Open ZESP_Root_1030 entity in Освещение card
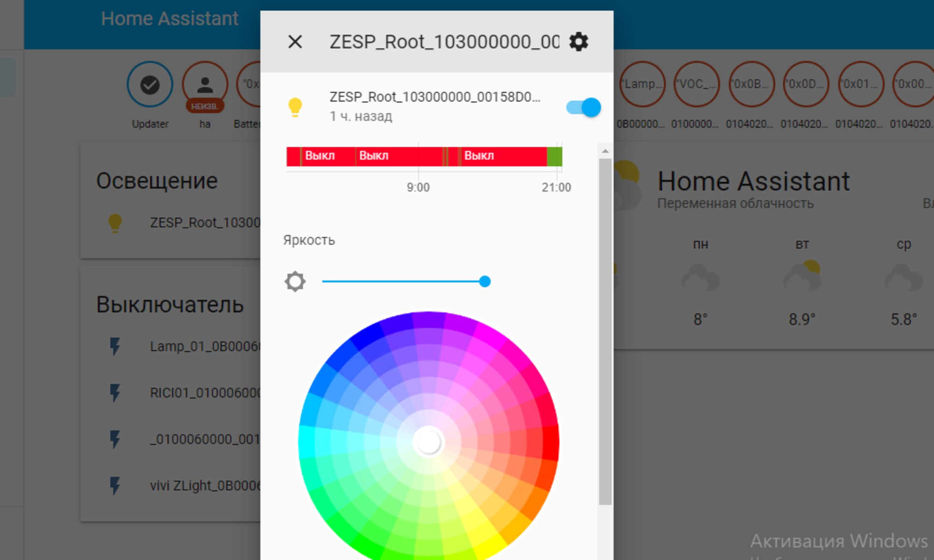The height and width of the screenshot is (560, 934). 205,223
